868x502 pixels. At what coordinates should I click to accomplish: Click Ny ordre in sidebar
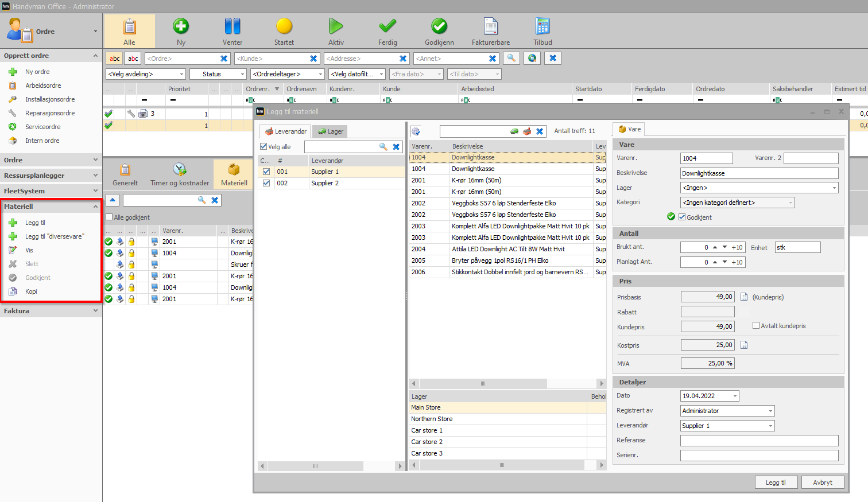[37, 72]
